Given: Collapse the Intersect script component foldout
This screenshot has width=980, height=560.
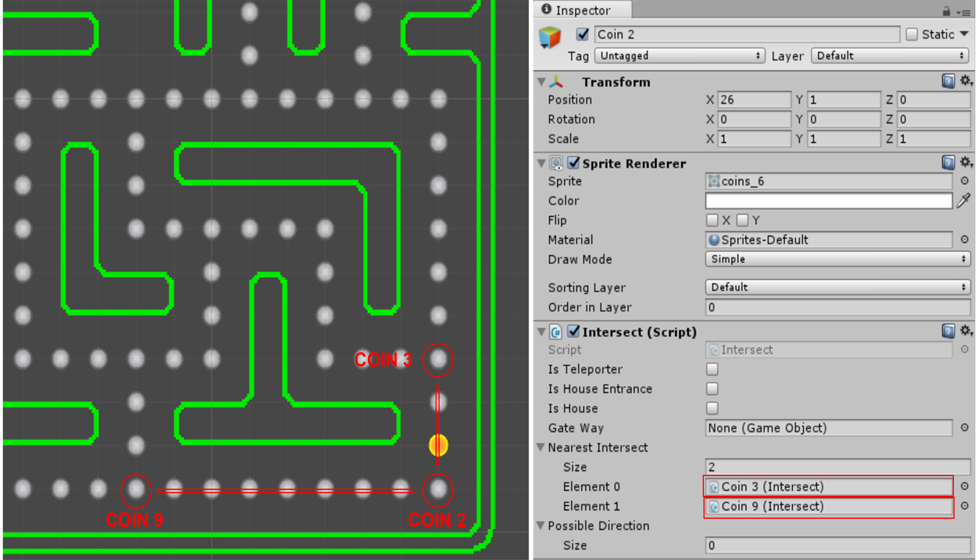Looking at the screenshot, I should click(542, 332).
